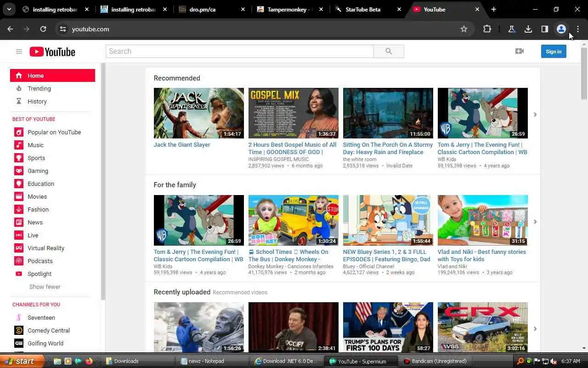The image size is (588, 368).
Task: Click the YouTube search input field
Action: tap(240, 51)
